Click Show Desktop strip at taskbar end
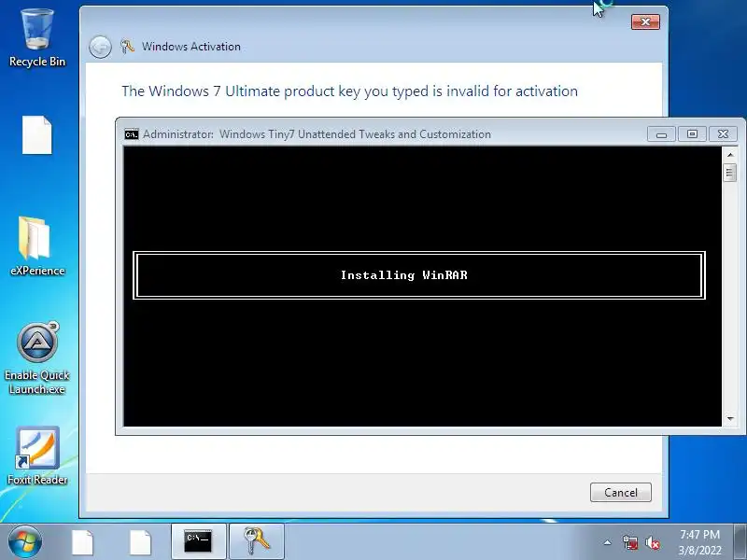The width and height of the screenshot is (747, 560). [740, 542]
